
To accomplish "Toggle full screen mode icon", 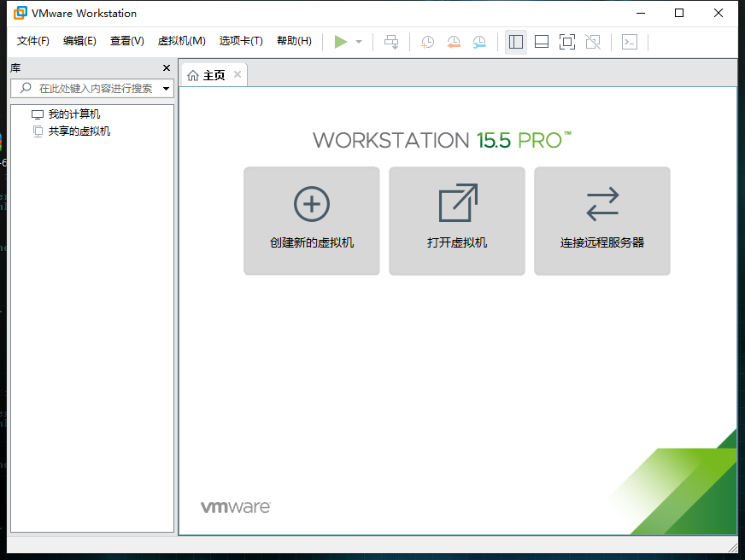I will [x=567, y=41].
